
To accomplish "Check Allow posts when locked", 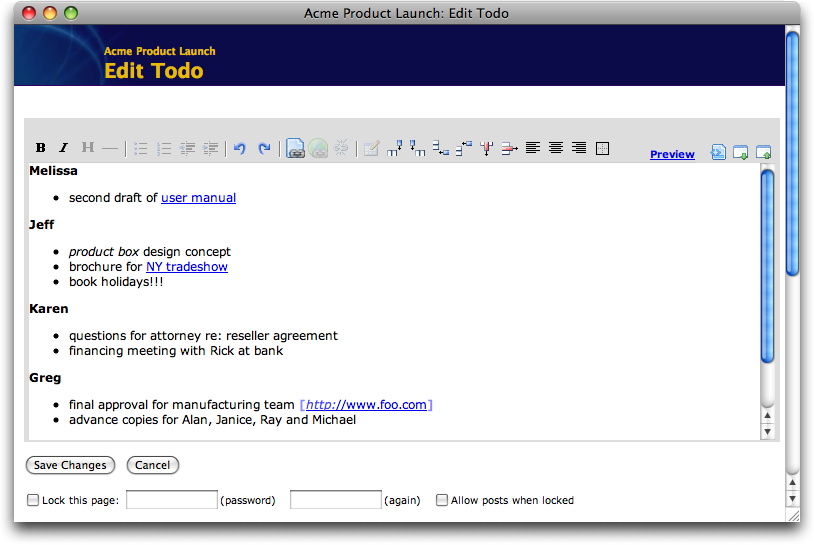I will (441, 500).
